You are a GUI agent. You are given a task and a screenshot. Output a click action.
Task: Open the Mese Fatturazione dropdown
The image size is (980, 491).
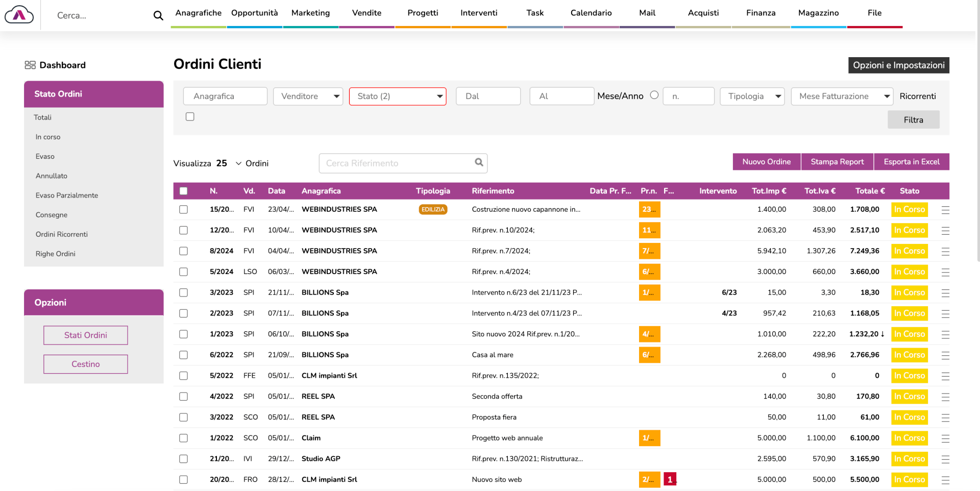coord(842,96)
